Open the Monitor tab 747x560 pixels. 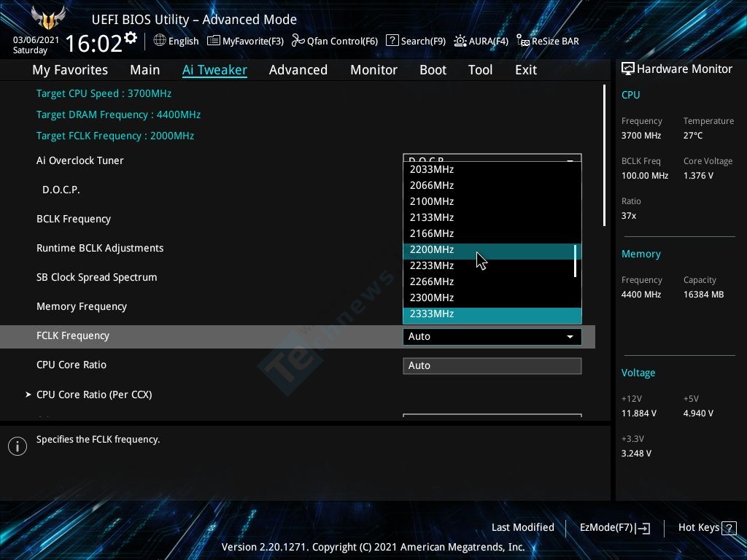[373, 70]
